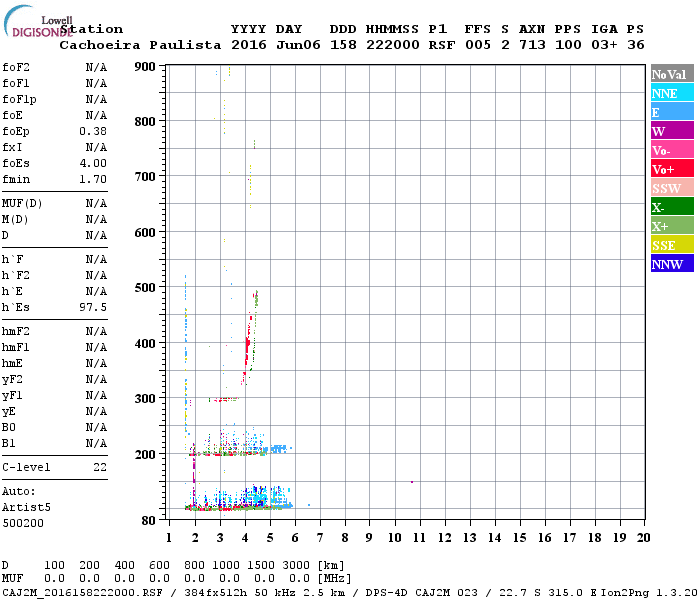Click the foEs value 4.00
Screen dimensions: 700x600
(x=93, y=163)
